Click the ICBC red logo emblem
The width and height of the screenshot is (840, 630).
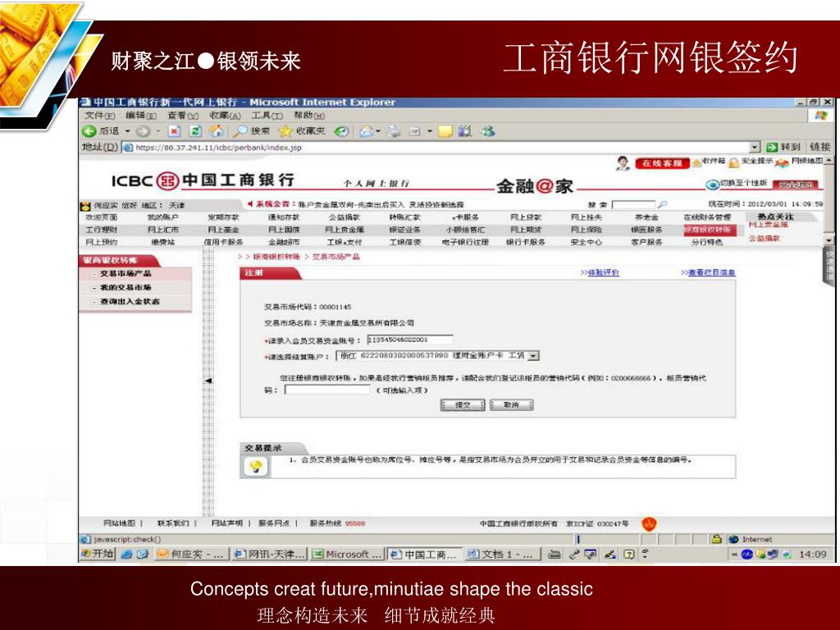pyautogui.click(x=167, y=180)
